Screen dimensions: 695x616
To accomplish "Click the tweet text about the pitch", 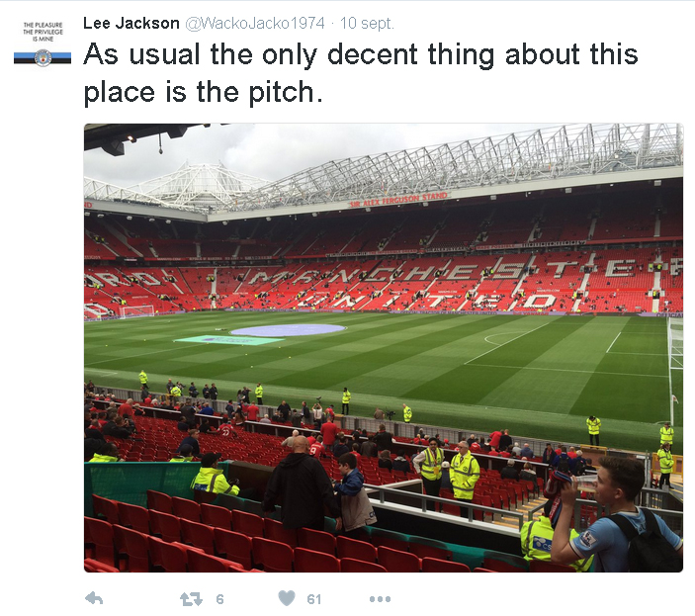I will pyautogui.click(x=361, y=74).
